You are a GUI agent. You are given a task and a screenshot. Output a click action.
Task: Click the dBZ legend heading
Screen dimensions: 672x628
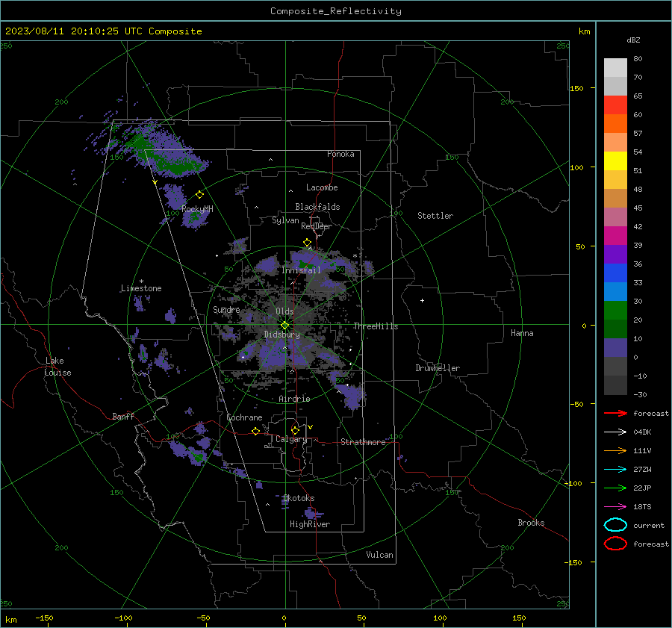pos(633,40)
